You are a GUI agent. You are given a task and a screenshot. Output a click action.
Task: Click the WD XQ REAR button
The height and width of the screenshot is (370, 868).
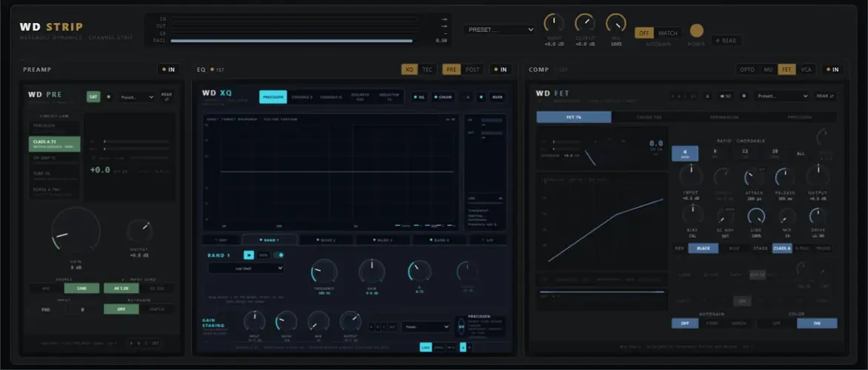click(497, 97)
